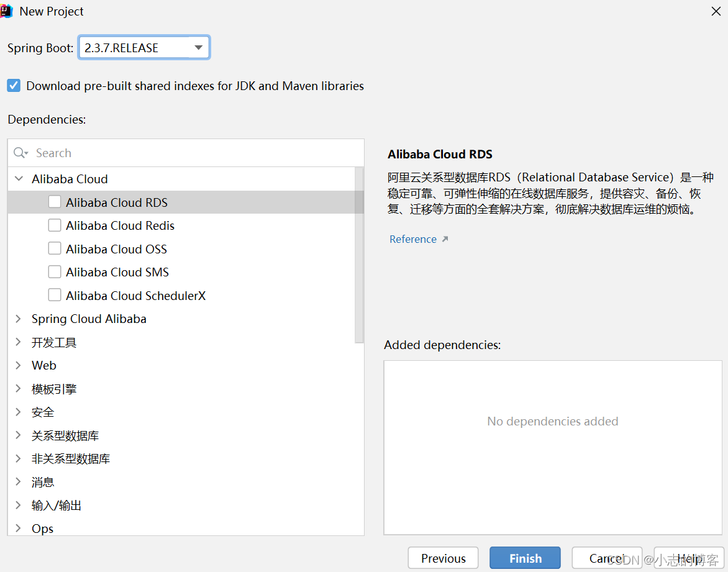Click the Cancel button
The width and height of the screenshot is (728, 572).
click(607, 558)
